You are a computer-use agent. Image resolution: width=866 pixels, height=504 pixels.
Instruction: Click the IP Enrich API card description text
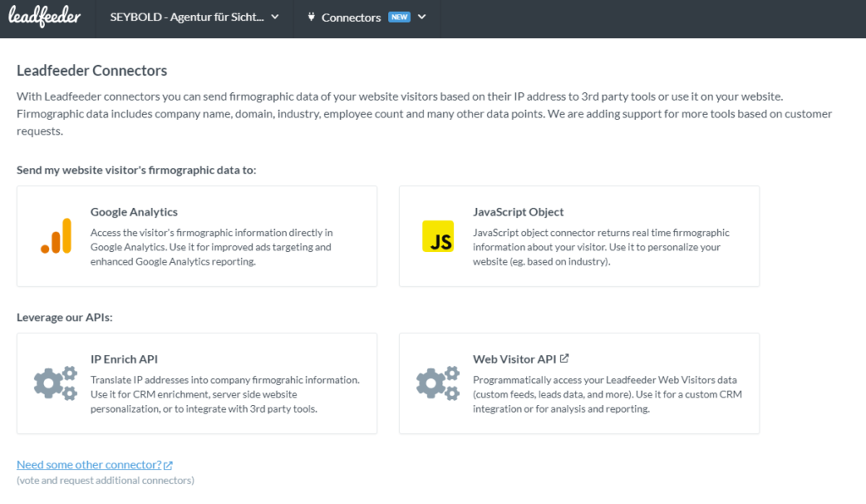pyautogui.click(x=225, y=394)
